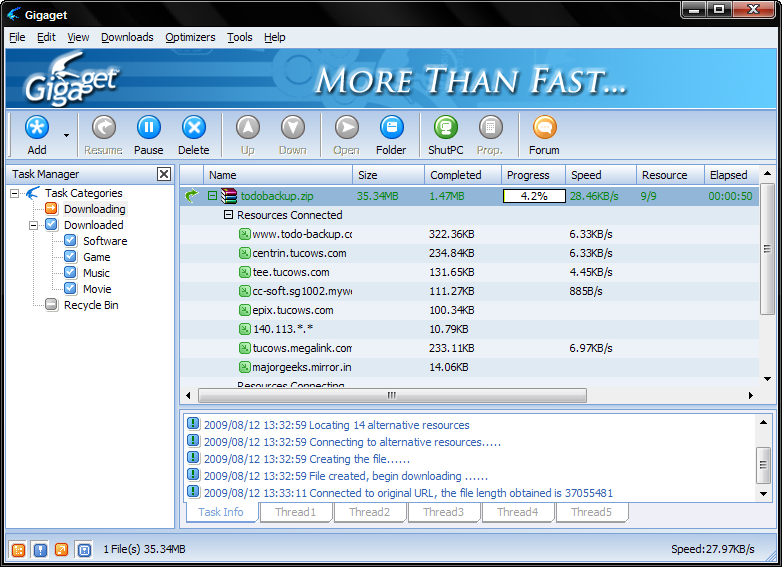
Task: Collapse the Resources Connected section
Action: pyautogui.click(x=228, y=215)
